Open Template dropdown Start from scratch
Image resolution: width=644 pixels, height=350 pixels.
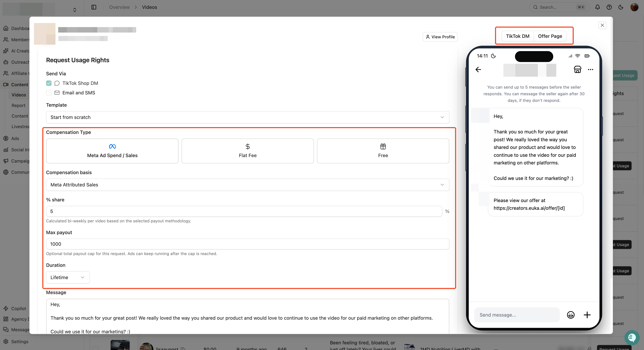(x=247, y=117)
